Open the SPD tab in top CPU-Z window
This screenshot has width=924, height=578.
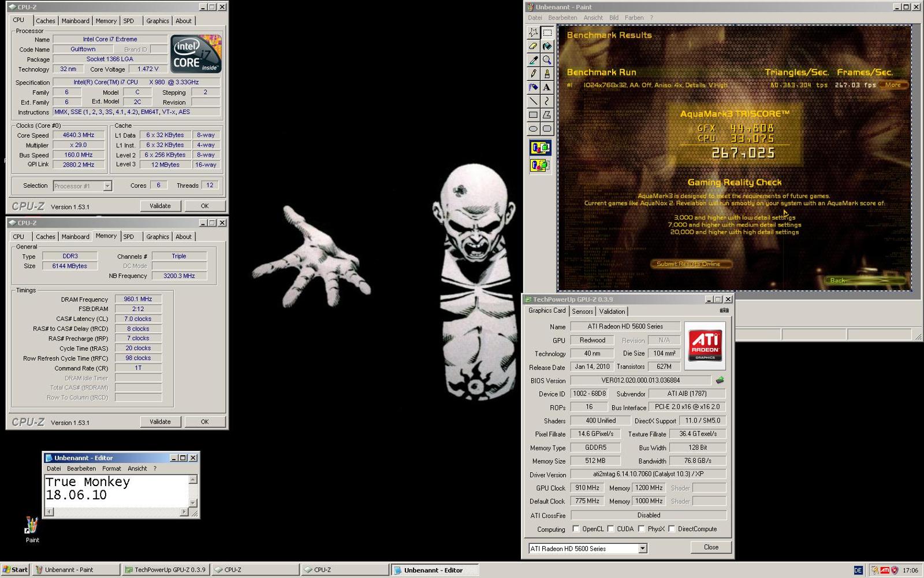point(129,21)
